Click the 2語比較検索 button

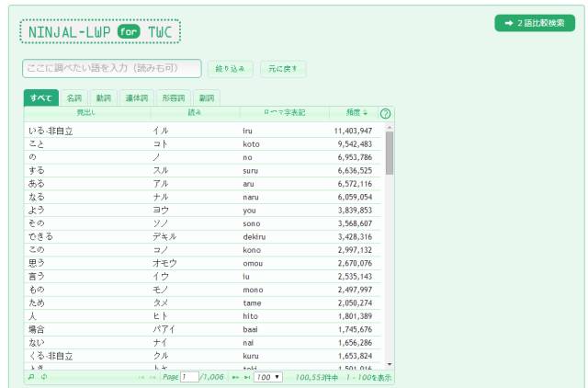(535, 23)
